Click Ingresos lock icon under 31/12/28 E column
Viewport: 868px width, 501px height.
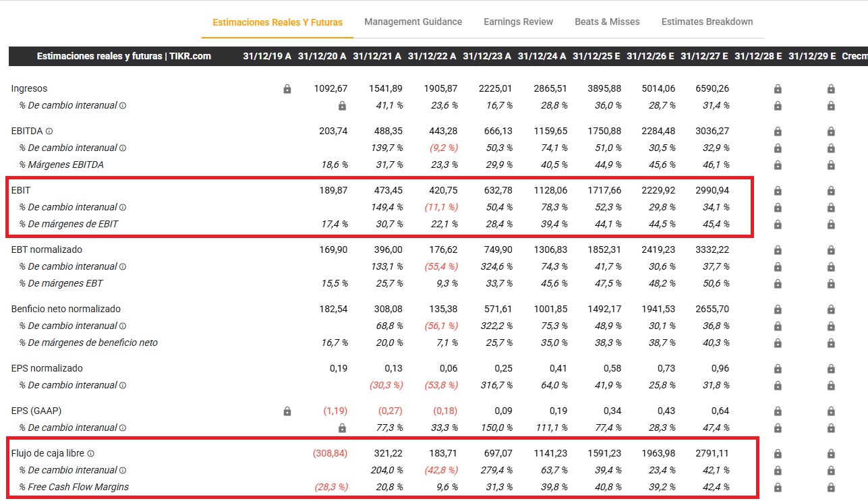777,89
